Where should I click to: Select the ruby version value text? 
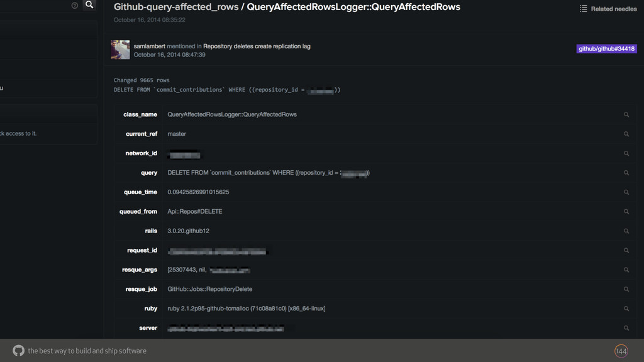pyautogui.click(x=247, y=308)
